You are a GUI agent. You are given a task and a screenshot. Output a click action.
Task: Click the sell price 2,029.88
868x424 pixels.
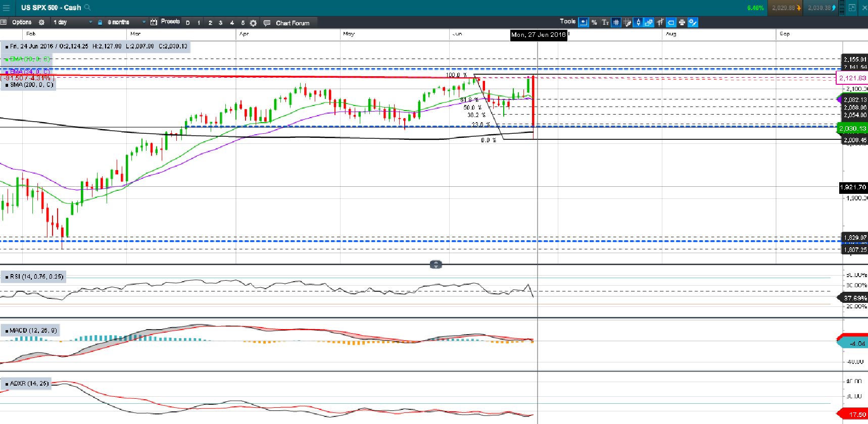tap(786, 8)
